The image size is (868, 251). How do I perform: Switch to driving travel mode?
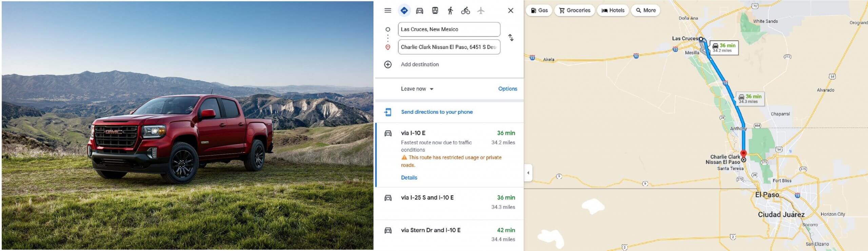coord(419,11)
